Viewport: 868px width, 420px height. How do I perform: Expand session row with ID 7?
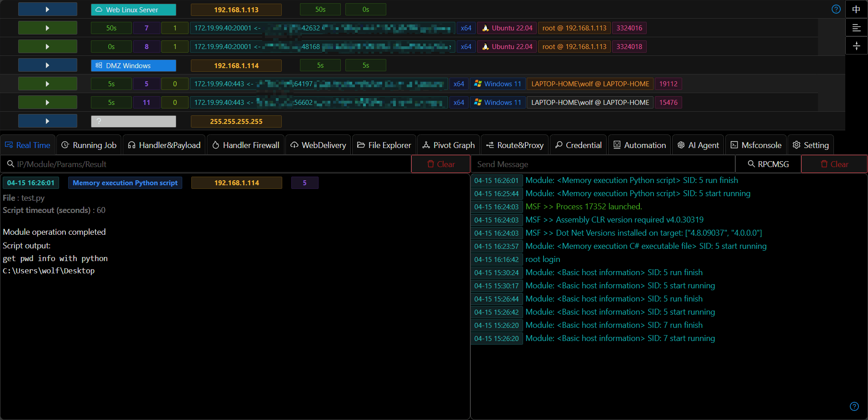point(48,28)
